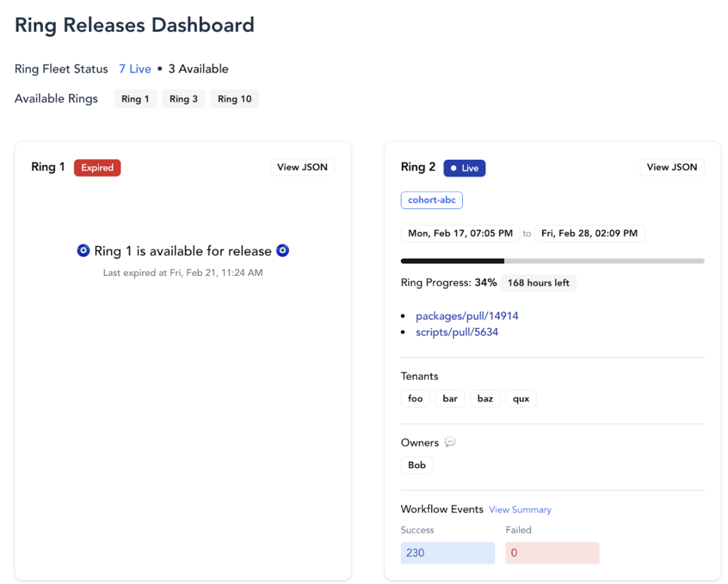728x584 pixels.
Task: Click the 168 hours left badge
Action: (x=538, y=282)
